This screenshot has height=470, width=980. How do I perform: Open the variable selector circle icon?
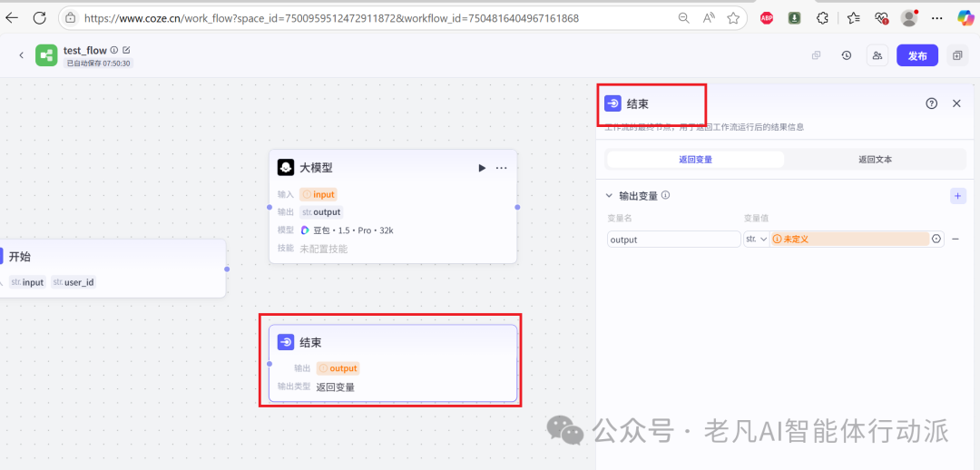pos(936,240)
